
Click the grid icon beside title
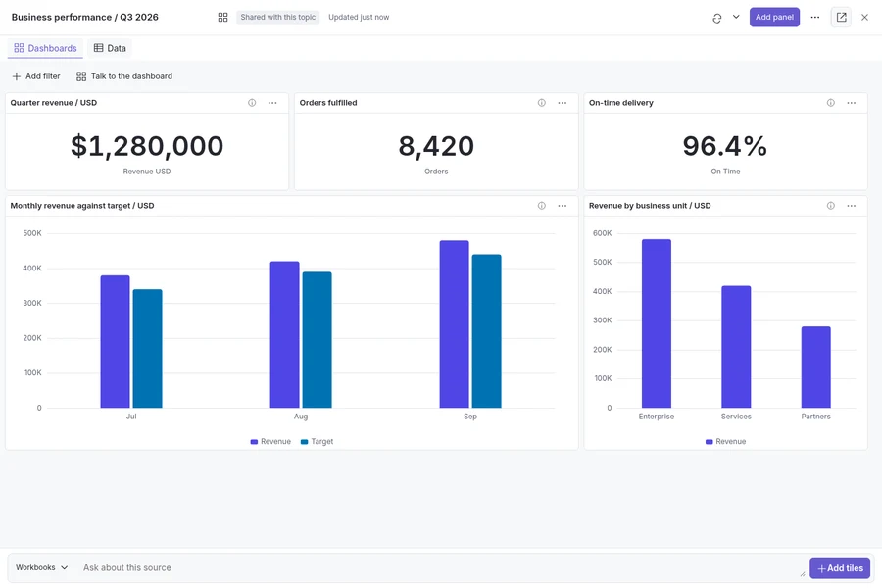[222, 18]
